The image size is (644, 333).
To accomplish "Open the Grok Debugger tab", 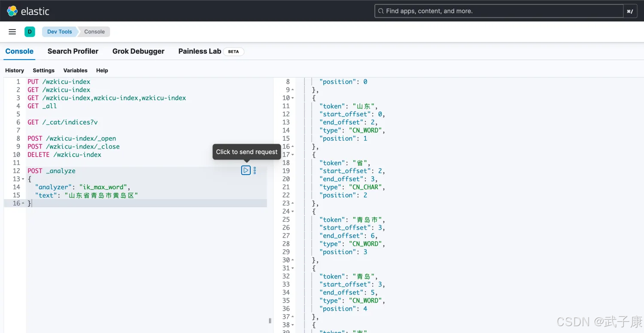I will 138,51.
